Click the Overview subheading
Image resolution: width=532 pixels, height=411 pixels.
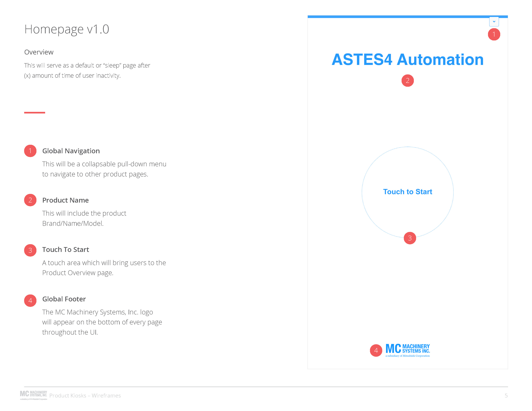[39, 52]
